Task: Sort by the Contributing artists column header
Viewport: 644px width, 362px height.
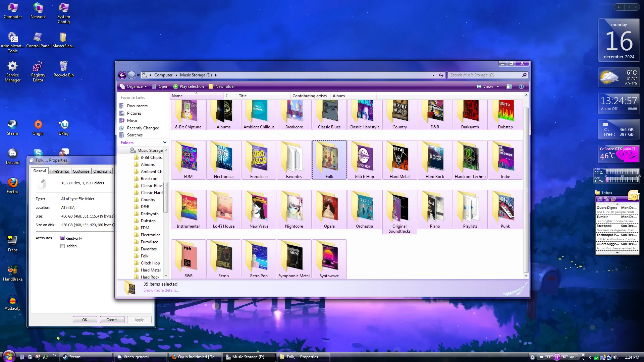Action: (x=310, y=96)
